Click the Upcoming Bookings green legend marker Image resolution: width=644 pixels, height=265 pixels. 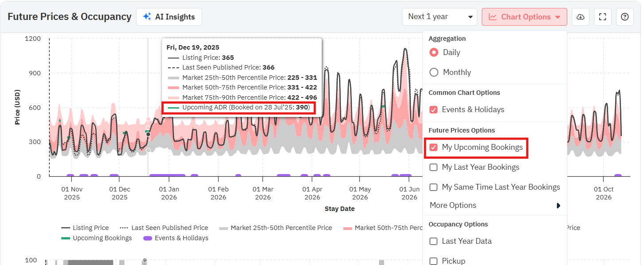pyautogui.click(x=66, y=238)
